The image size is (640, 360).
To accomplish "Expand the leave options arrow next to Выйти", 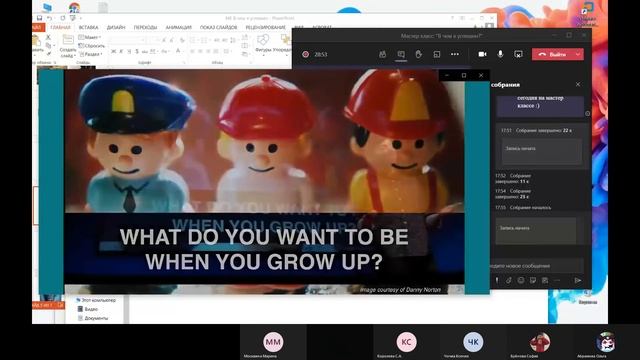I will tap(578, 54).
